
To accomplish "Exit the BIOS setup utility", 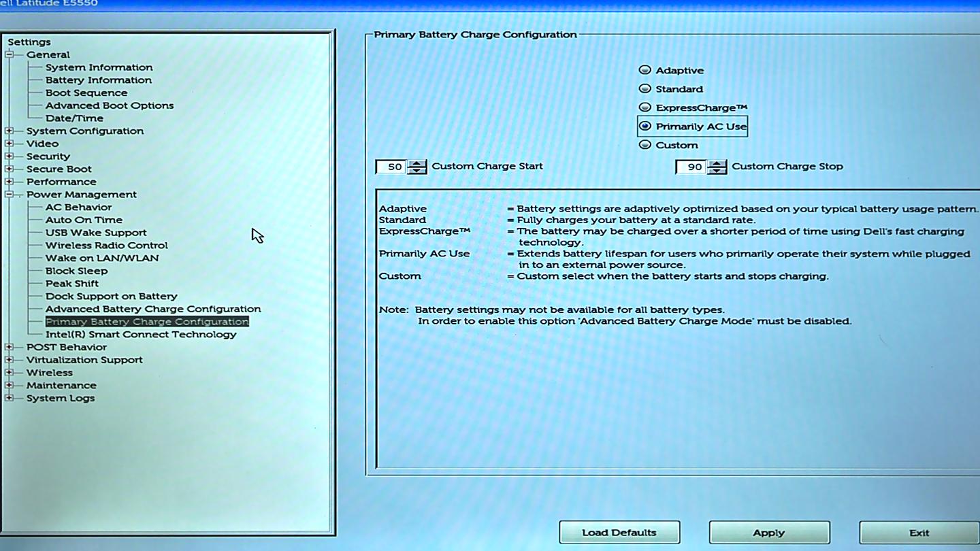I will pyautogui.click(x=919, y=533).
